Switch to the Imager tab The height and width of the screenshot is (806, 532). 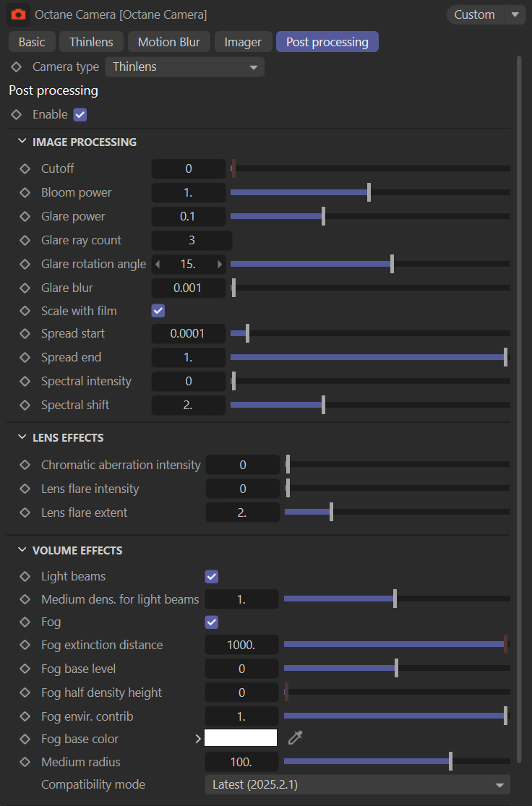click(243, 42)
